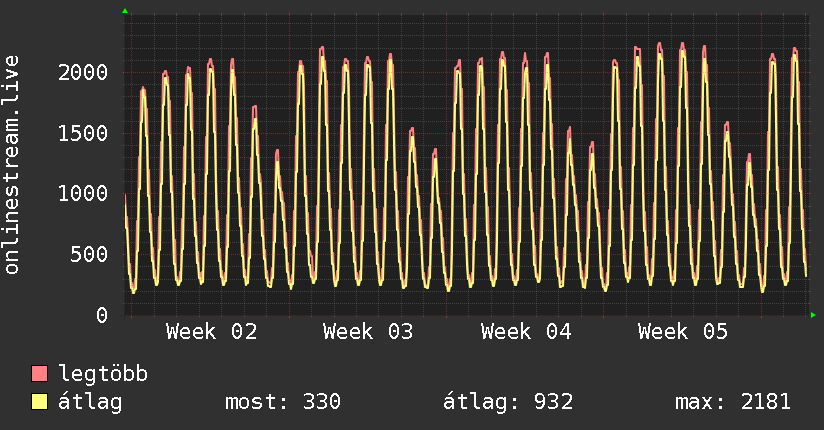Click the legtöbb legend label text
Screen dimensions: 824x430
click(x=103, y=374)
